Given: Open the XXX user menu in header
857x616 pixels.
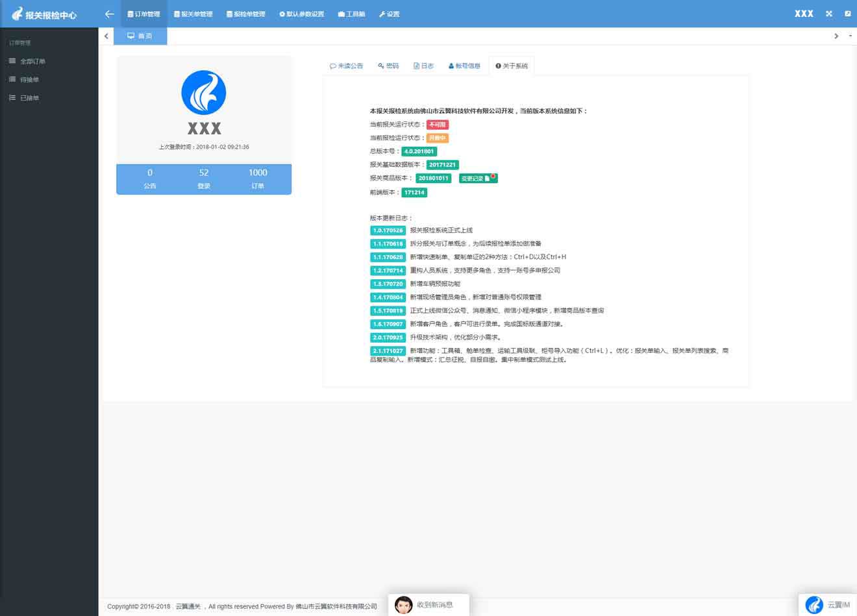Looking at the screenshot, I should [804, 14].
